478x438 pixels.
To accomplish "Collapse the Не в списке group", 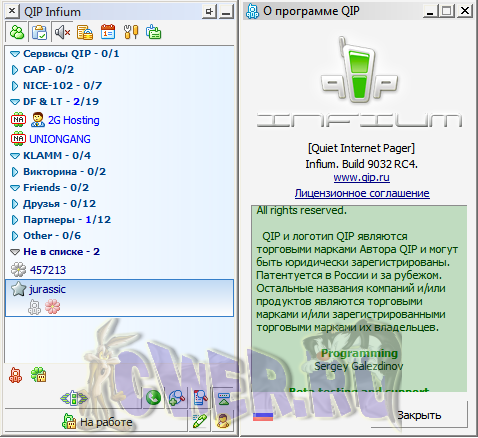I will (15, 252).
